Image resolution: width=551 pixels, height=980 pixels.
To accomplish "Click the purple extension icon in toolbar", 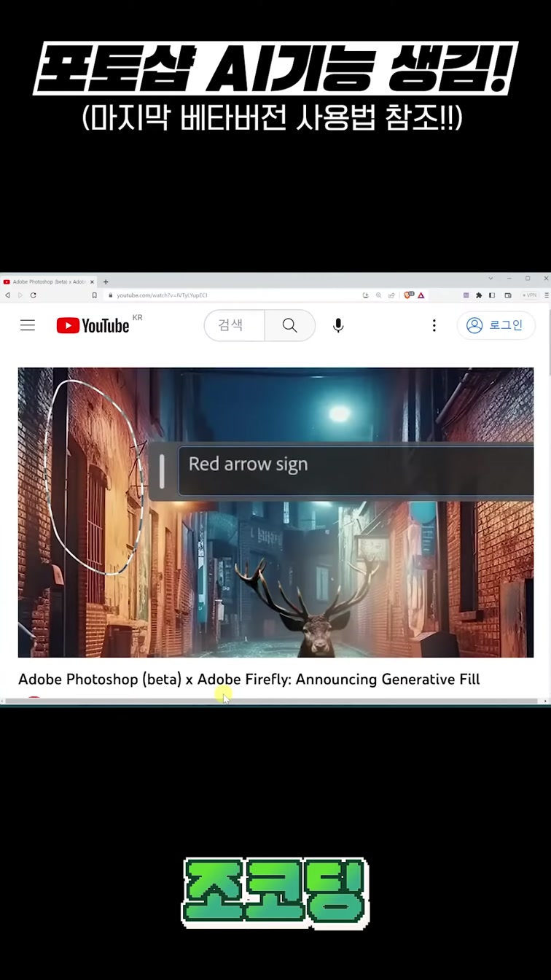I will (x=466, y=295).
